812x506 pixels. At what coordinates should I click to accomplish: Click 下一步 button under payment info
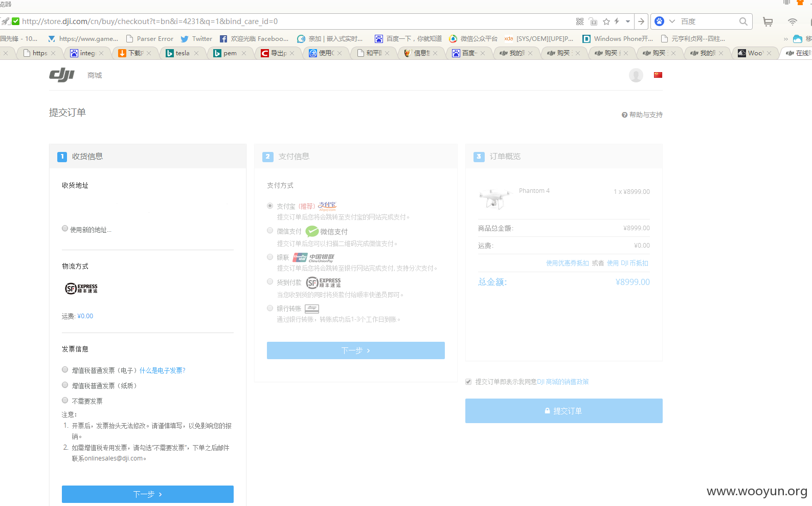(356, 350)
